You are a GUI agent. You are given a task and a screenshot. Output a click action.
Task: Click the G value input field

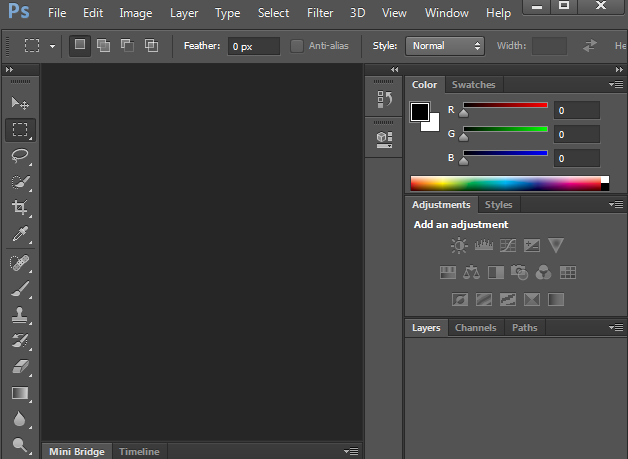pos(577,135)
